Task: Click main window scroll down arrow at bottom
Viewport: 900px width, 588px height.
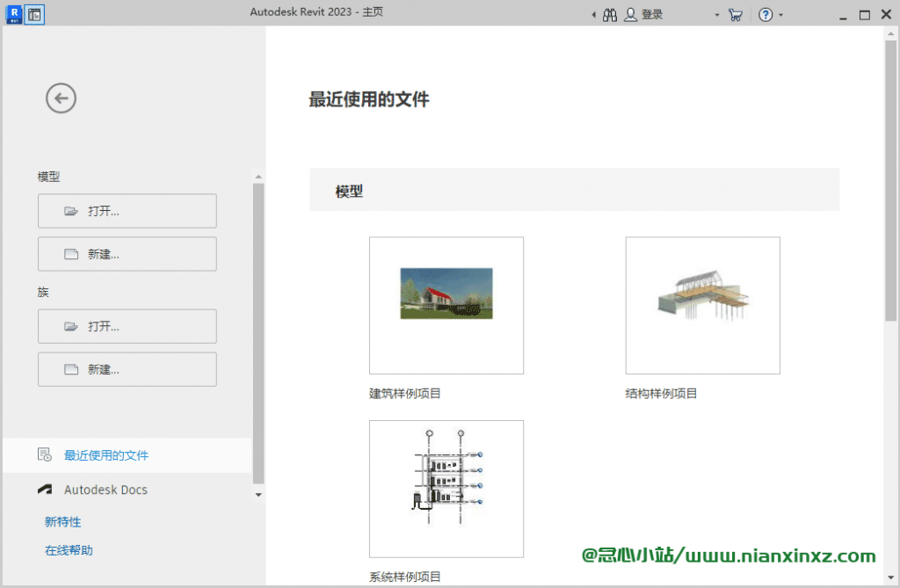Action: 890,577
